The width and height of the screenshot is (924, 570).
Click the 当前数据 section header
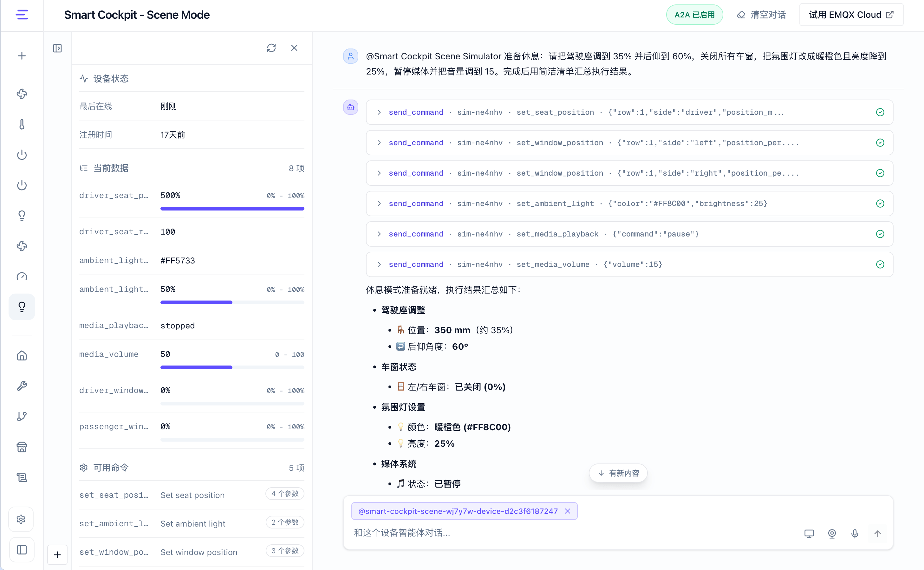click(x=104, y=168)
